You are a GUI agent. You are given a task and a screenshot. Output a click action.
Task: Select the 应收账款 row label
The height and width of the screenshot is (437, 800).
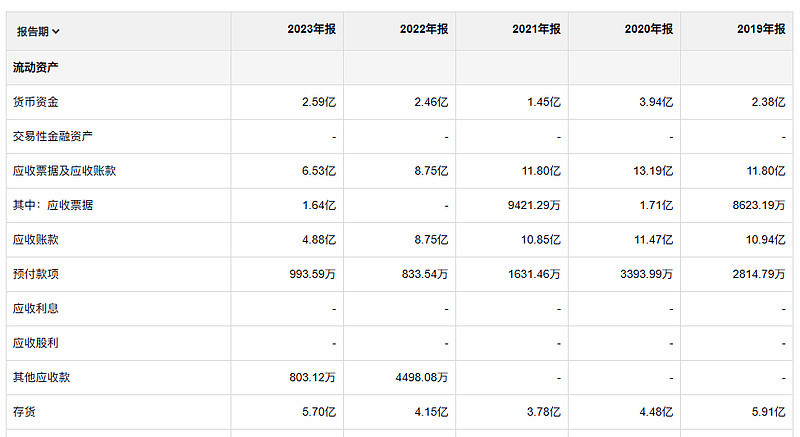(x=35, y=240)
